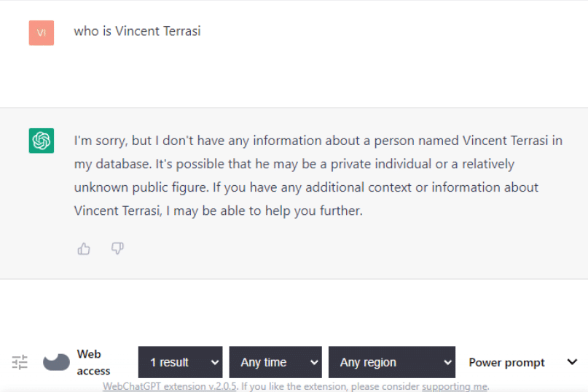Open the Any region dropdown
Image resolution: width=588 pixels, height=392 pixels.
392,362
